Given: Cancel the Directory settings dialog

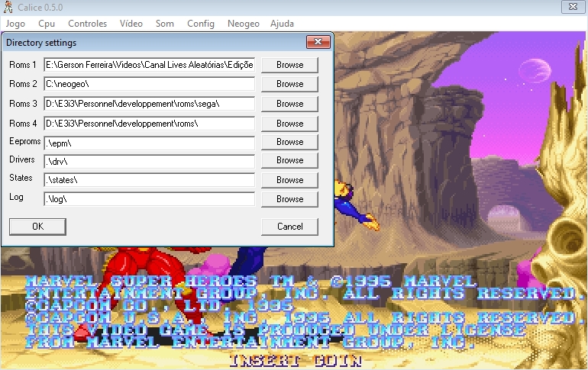Looking at the screenshot, I should click(289, 227).
